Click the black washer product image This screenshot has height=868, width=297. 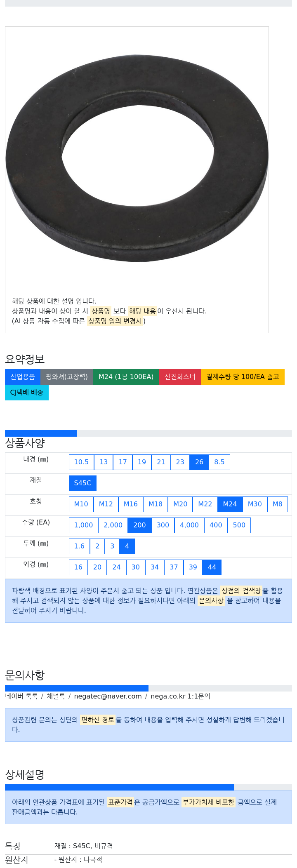click(137, 158)
